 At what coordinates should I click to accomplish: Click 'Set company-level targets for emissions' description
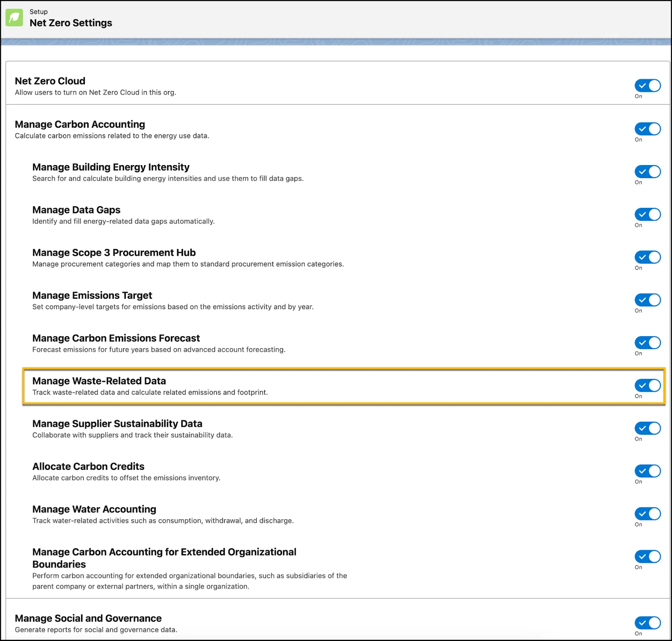click(173, 307)
